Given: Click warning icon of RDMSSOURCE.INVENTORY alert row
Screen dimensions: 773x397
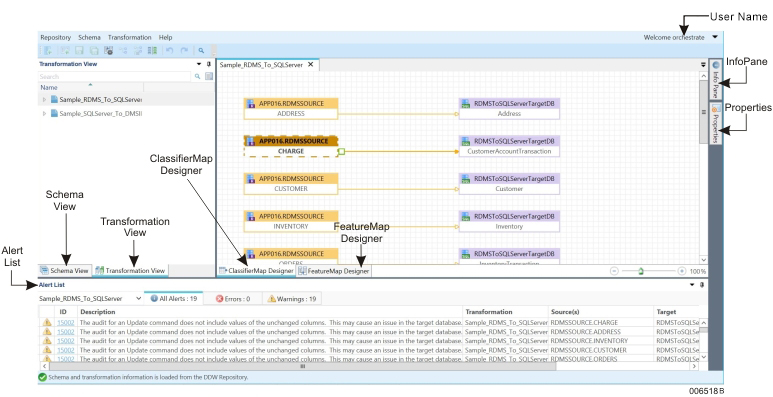Looking at the screenshot, I should tap(47, 341).
